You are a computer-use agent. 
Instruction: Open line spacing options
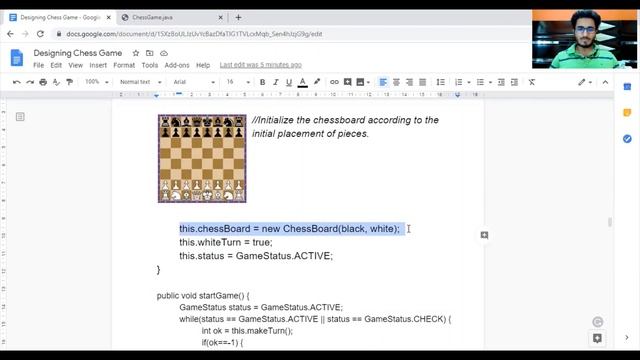point(440,82)
